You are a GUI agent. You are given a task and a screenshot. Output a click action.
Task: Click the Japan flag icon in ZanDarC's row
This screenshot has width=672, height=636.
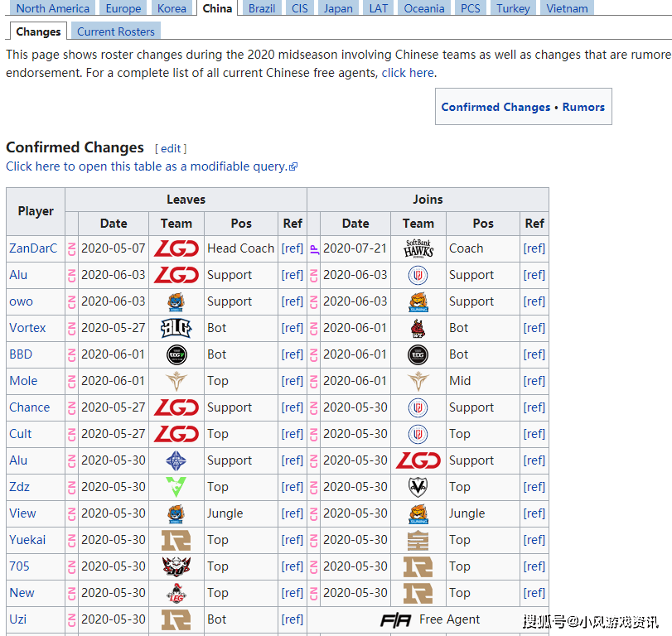coord(314,248)
